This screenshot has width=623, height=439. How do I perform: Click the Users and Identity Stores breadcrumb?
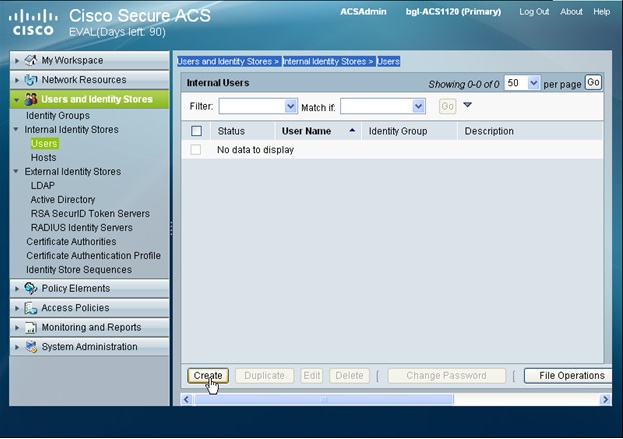click(228, 62)
